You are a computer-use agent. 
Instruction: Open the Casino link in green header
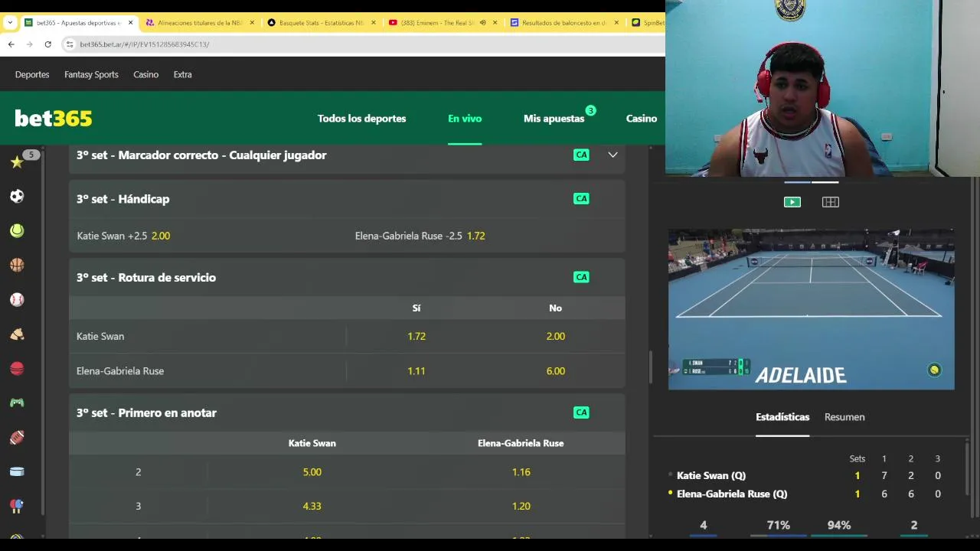(x=642, y=119)
